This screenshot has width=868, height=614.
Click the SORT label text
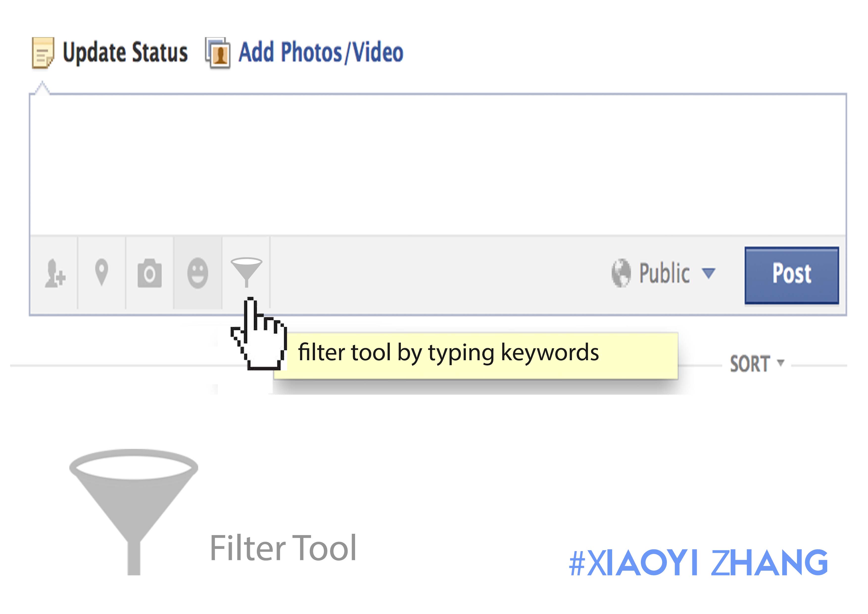point(749,364)
